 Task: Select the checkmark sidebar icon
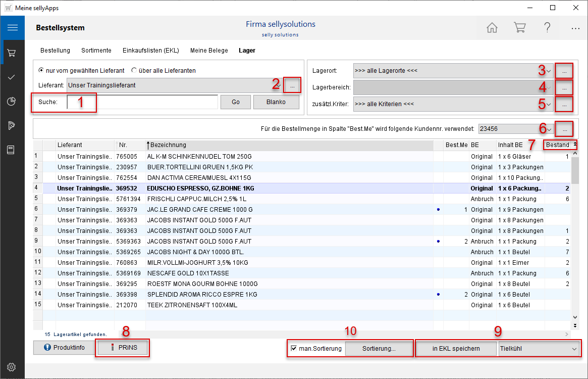point(12,77)
